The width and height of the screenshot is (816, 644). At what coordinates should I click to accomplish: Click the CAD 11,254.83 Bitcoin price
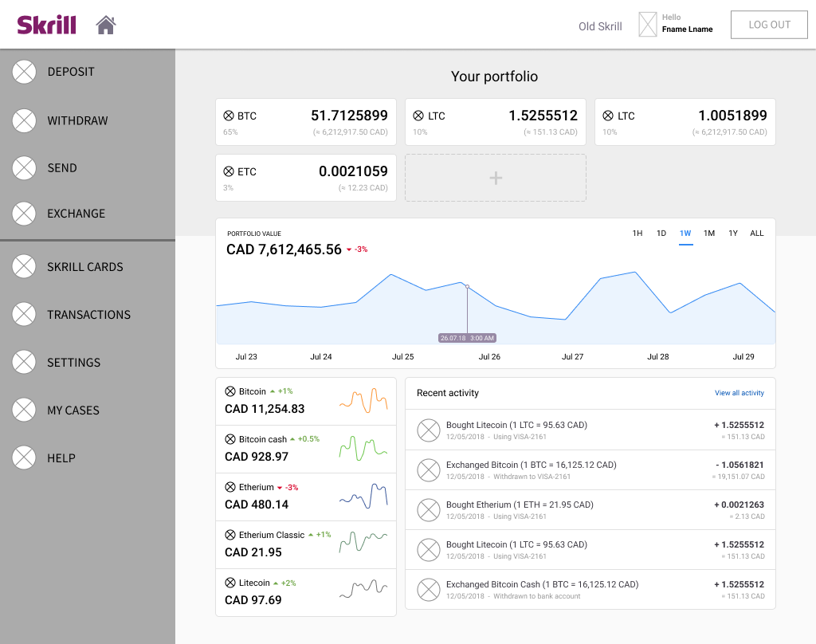(265, 409)
